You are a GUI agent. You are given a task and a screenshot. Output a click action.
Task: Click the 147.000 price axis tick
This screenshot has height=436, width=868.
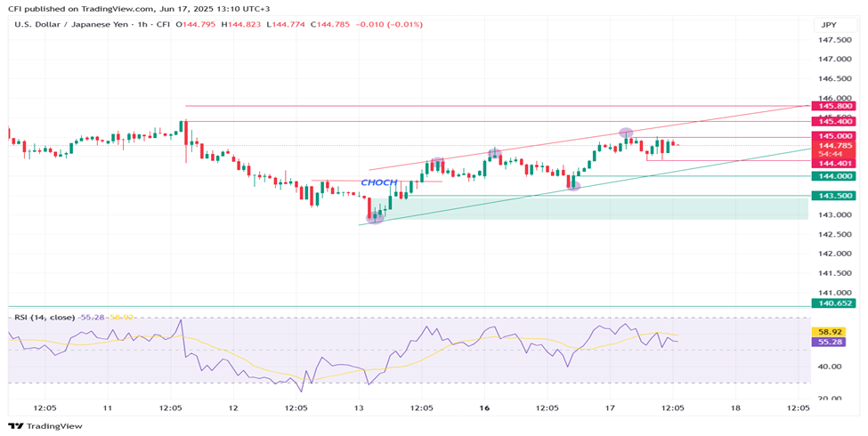835,60
